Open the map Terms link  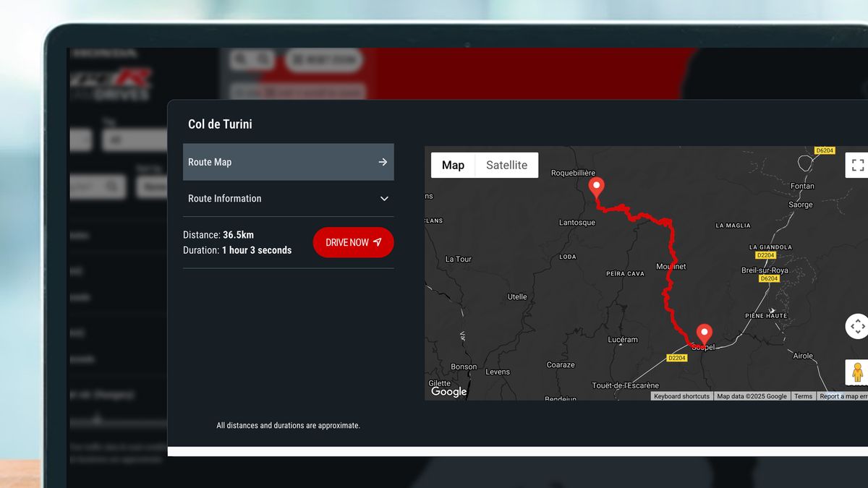tap(803, 396)
